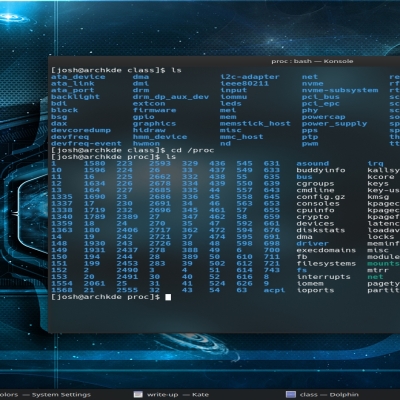
Task: Click the graphics directory name
Action: coord(154,124)
